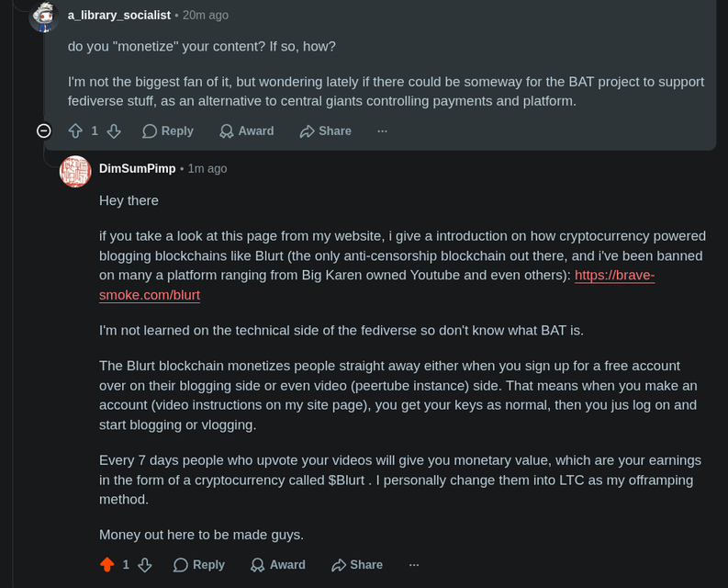Viewport: 728px width, 588px height.
Task: Open DimSumPimp's avatar image
Action: [75, 172]
